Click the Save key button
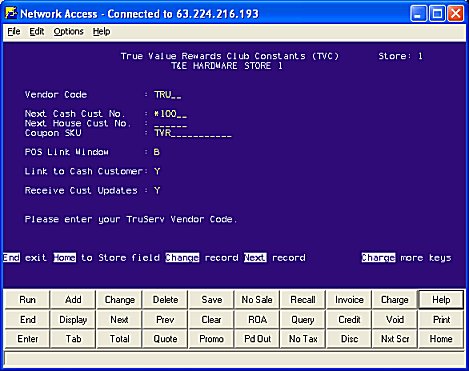The image size is (469, 371). click(x=211, y=300)
